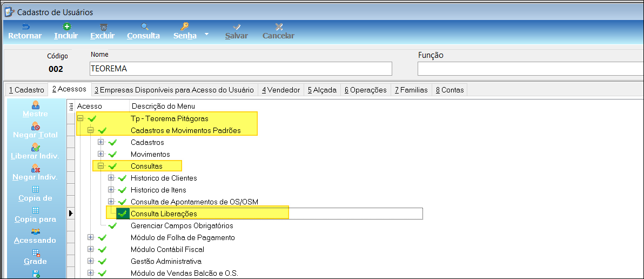Expand the Gestão Administrativa node

pos(91,261)
